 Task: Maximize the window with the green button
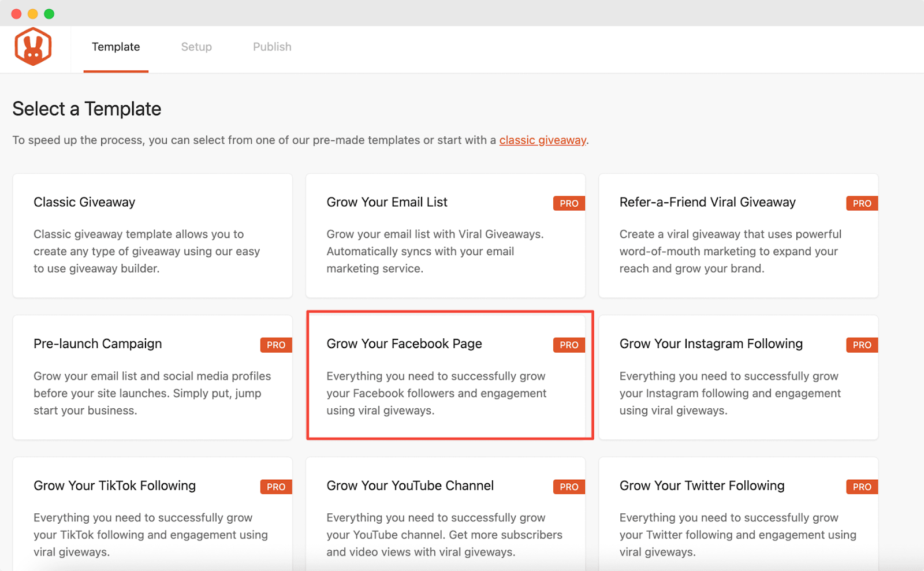(49, 14)
